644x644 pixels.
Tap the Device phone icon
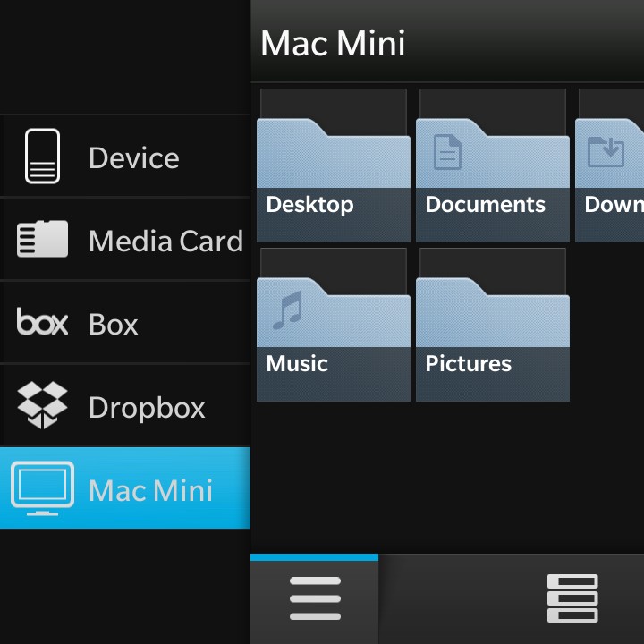click(x=42, y=156)
